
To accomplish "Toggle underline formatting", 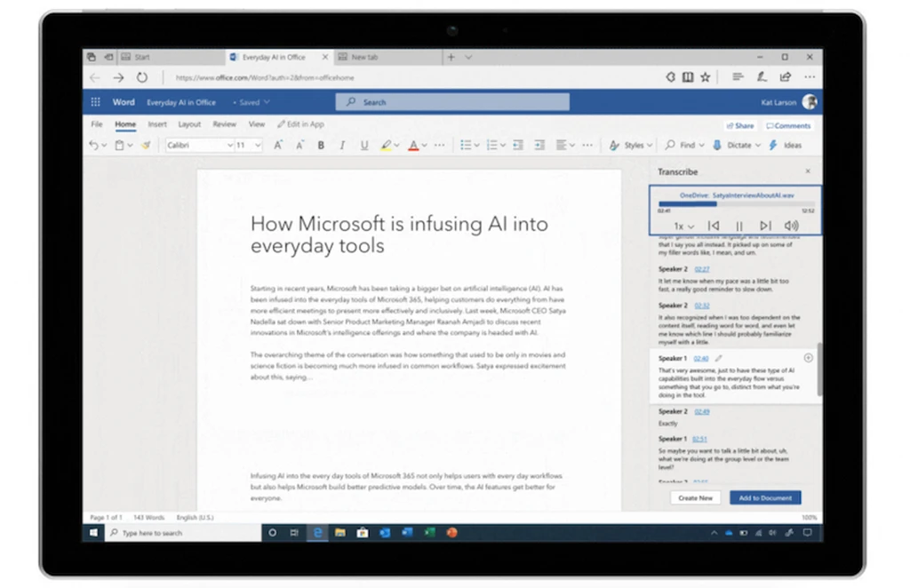I will (x=363, y=146).
